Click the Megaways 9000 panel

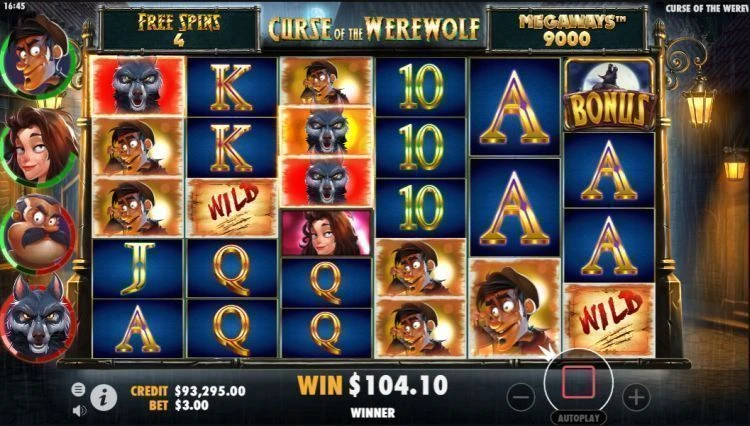point(567,29)
